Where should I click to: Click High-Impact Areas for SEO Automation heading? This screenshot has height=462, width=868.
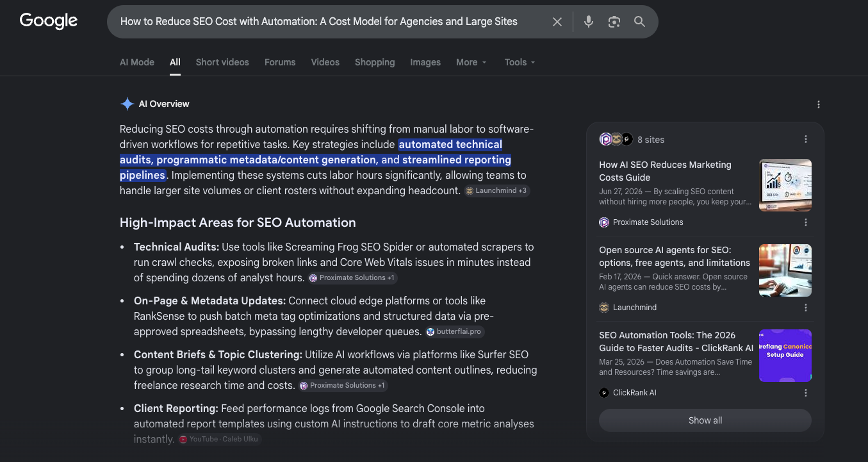(238, 222)
